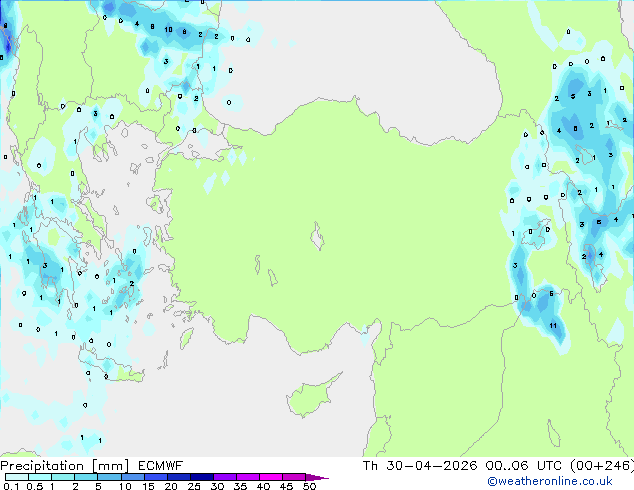Click the 10–15 mm legend swatch
Viewport: 634px width, 490px height.
pos(132,477)
